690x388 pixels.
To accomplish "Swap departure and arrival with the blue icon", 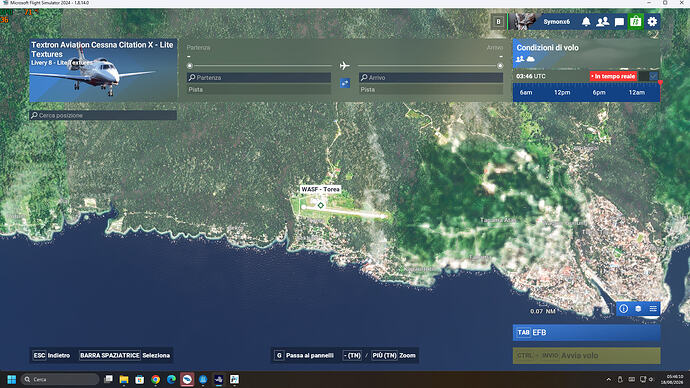I will point(345,83).
